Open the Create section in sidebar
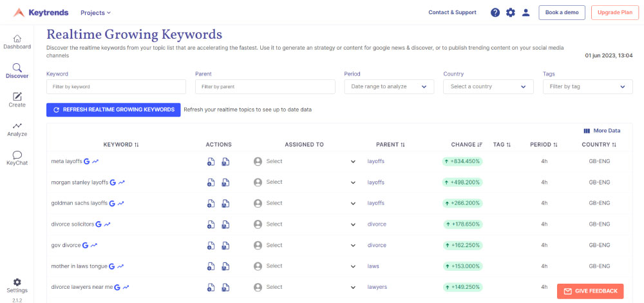644x303 pixels. 17,99
